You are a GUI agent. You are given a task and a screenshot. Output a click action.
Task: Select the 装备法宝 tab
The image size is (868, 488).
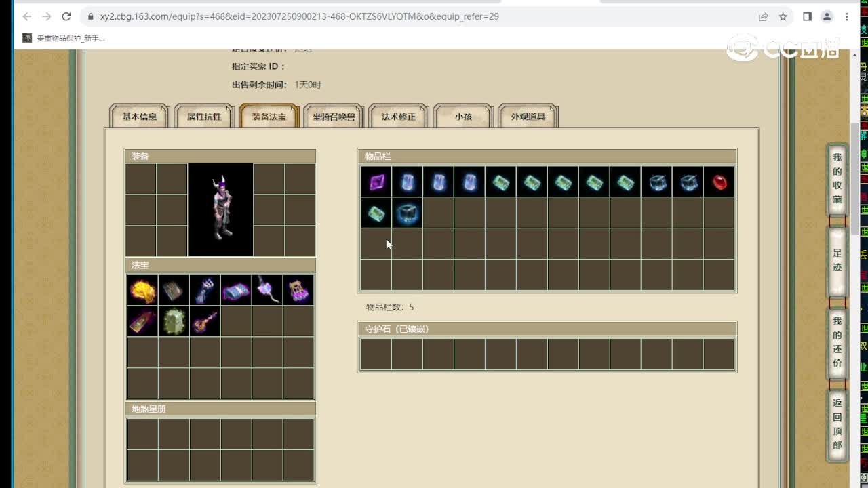tap(269, 117)
